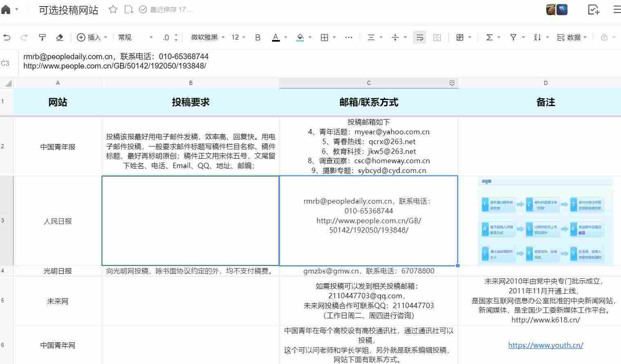Expand the 微软雅黑 font dropdown
621x364 pixels.
(208, 38)
